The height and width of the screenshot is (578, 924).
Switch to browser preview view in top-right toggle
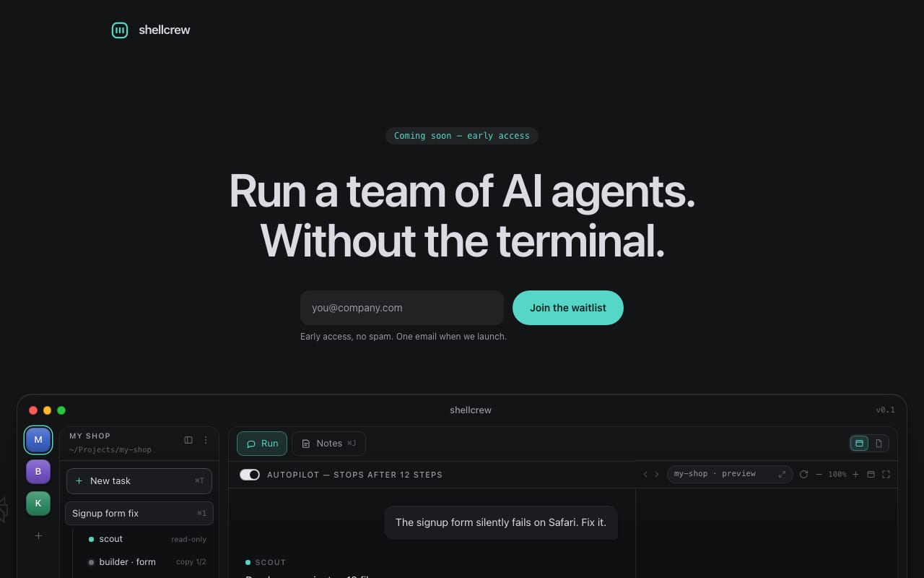click(x=859, y=443)
